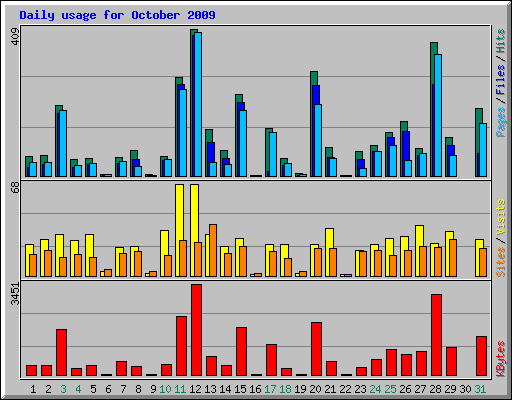Click the light blue pages bar for day 28
Image resolution: width=512 pixels, height=400 pixels.
438,115
